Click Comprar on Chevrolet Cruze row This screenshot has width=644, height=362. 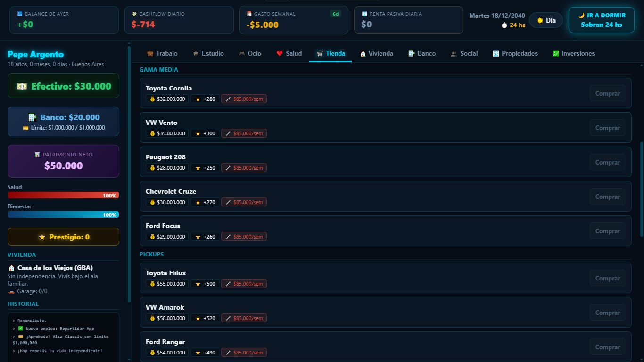[x=608, y=197]
